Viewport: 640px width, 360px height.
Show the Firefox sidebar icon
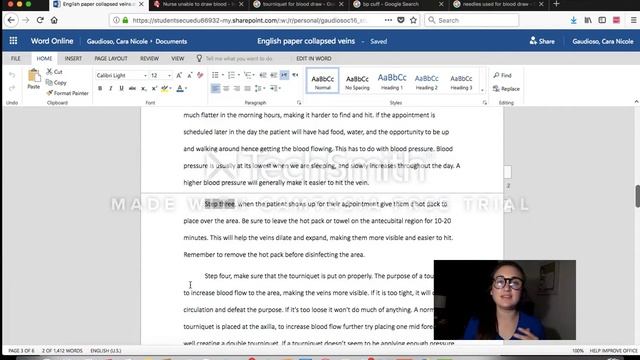[602, 20]
